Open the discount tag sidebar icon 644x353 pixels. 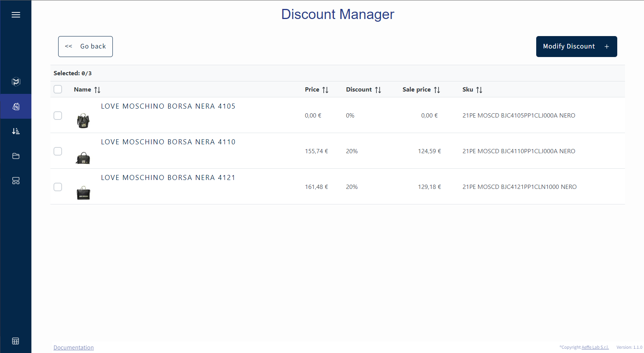16,106
